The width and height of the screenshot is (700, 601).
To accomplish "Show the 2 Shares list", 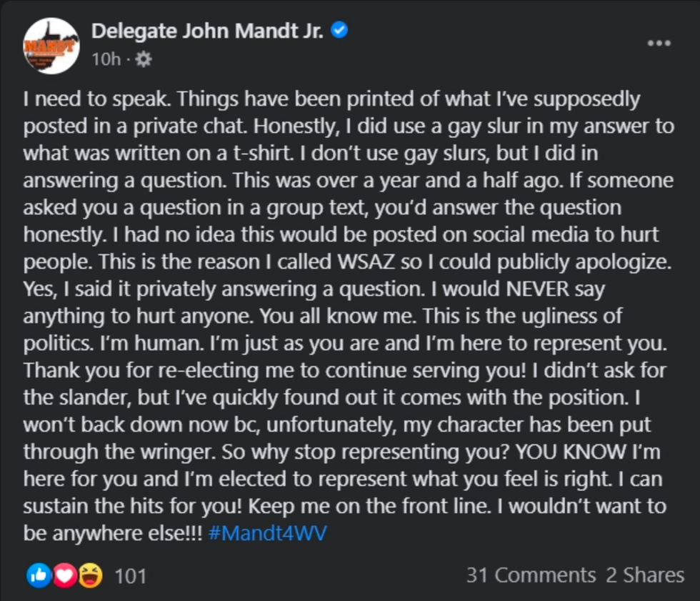I will [645, 575].
